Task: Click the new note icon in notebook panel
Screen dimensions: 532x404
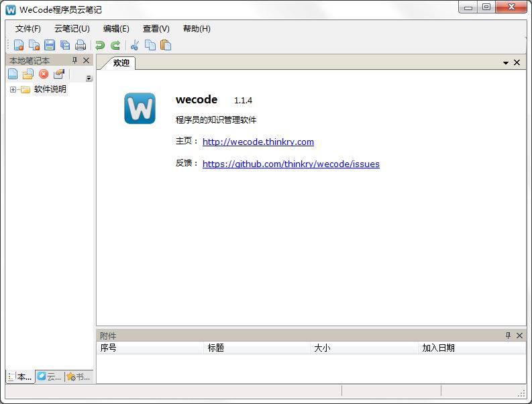Action: (x=13, y=74)
